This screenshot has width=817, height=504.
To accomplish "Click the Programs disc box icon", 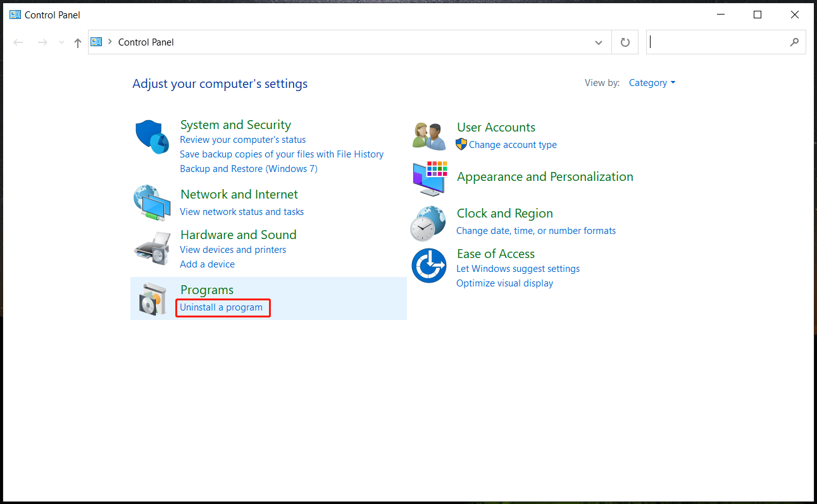I will 152,299.
